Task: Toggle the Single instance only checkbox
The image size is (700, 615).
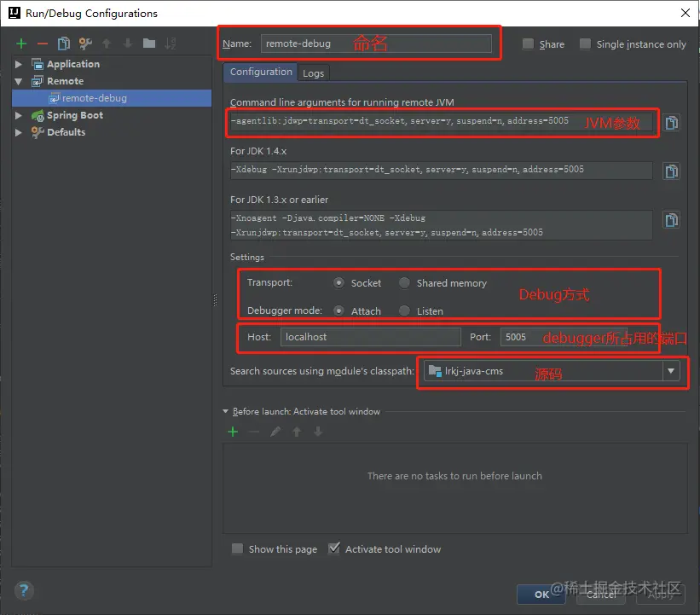Action: click(x=585, y=44)
